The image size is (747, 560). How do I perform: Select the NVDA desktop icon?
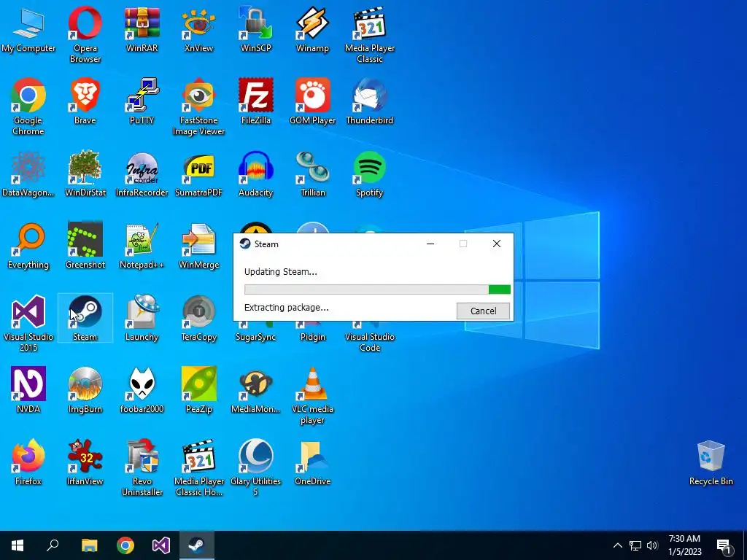click(28, 391)
